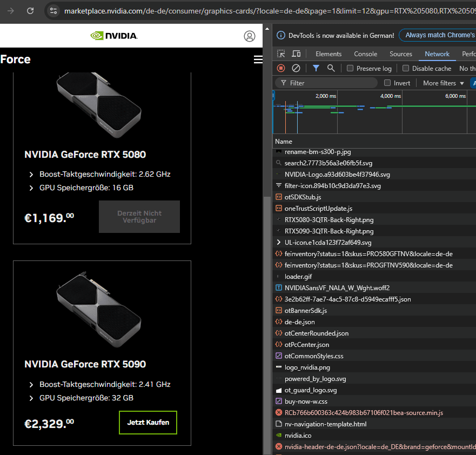Click the RTX 5090 product image
The width and height of the screenshot is (476, 455).
[x=99, y=309]
